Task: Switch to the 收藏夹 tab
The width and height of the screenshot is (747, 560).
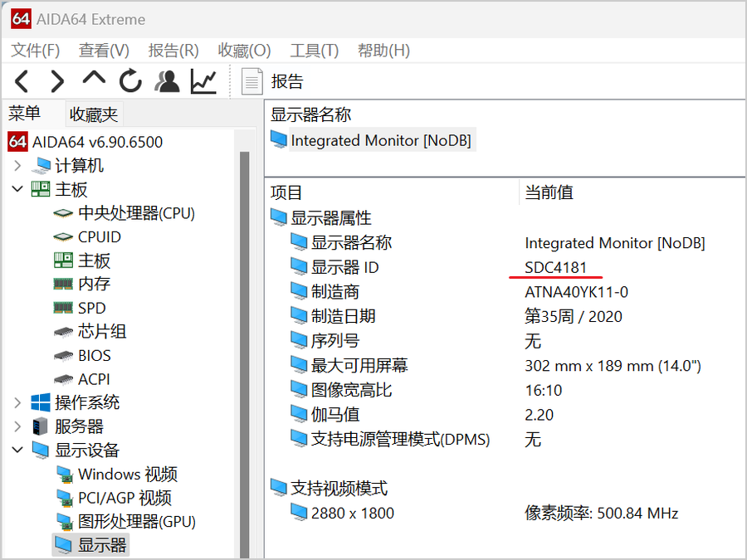Action: coord(93,114)
